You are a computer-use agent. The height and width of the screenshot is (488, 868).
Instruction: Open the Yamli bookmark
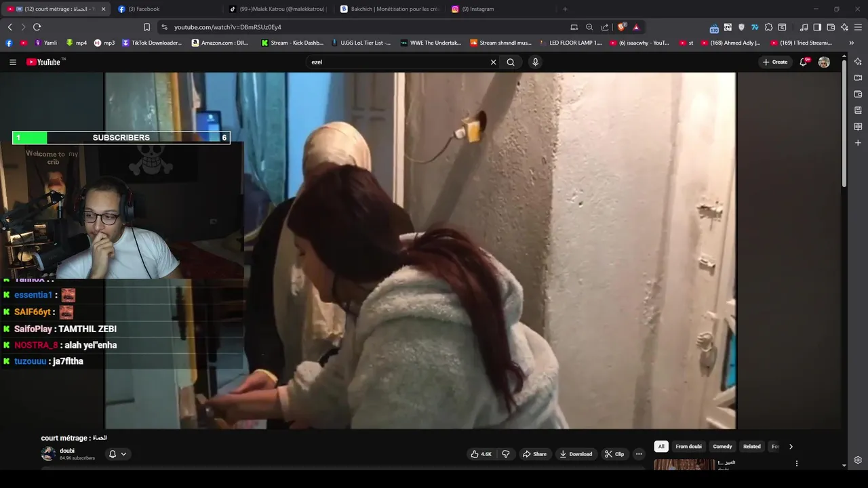tap(45, 43)
